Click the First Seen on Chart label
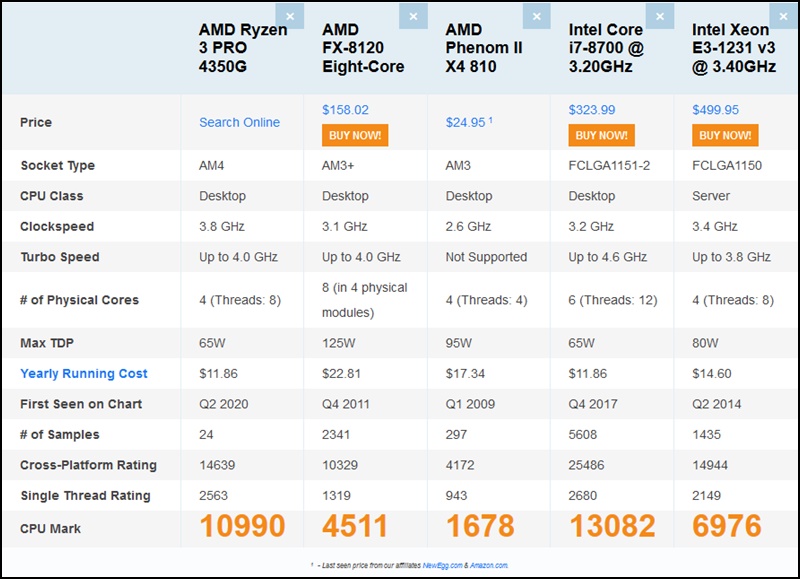Screen dimensions: 800x579 click(x=81, y=404)
